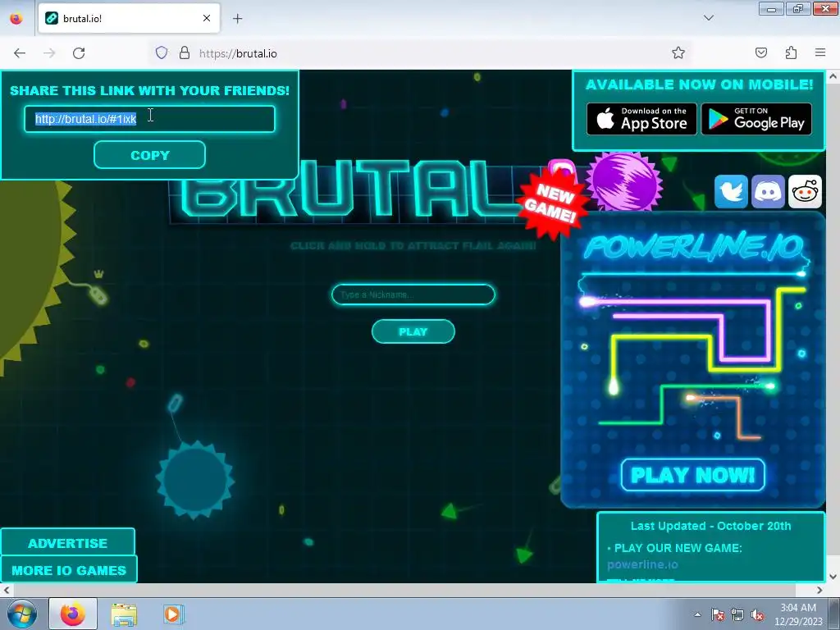
Task: Open the Twitter social link icon
Action: (x=731, y=191)
